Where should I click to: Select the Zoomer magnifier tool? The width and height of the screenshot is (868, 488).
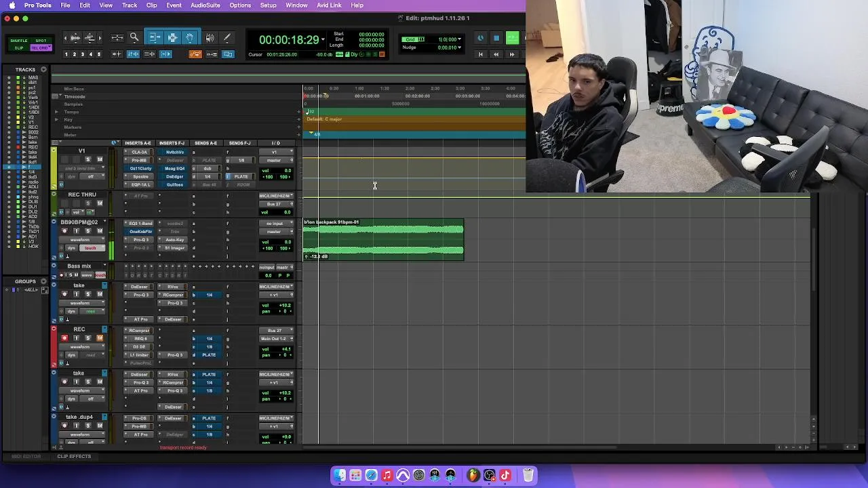(134, 38)
